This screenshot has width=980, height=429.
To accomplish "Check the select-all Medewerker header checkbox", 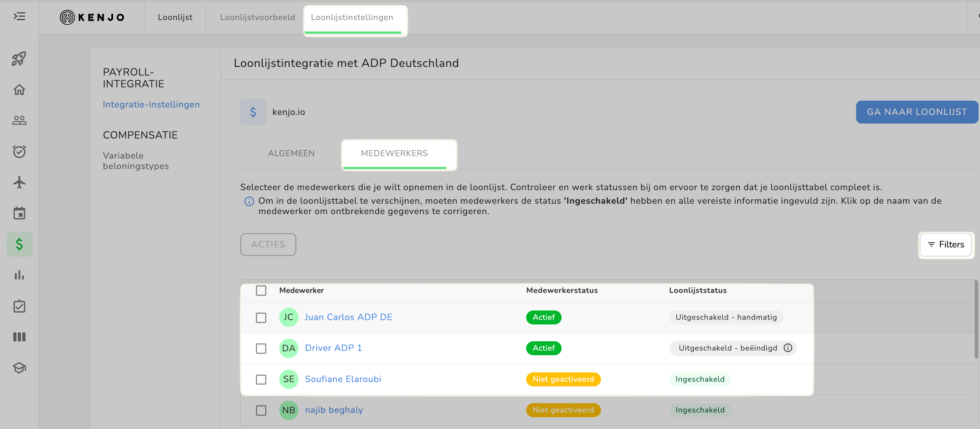I will [261, 290].
